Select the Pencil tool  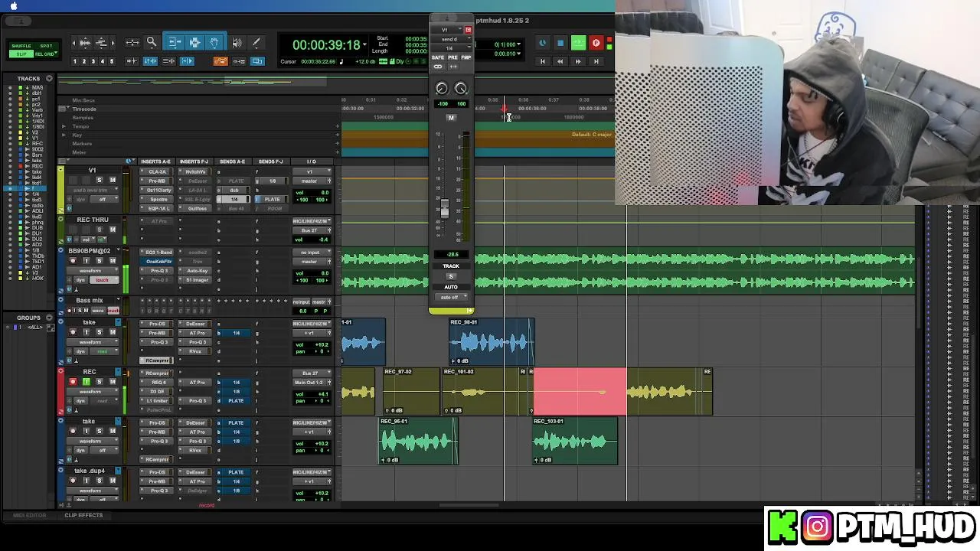256,43
